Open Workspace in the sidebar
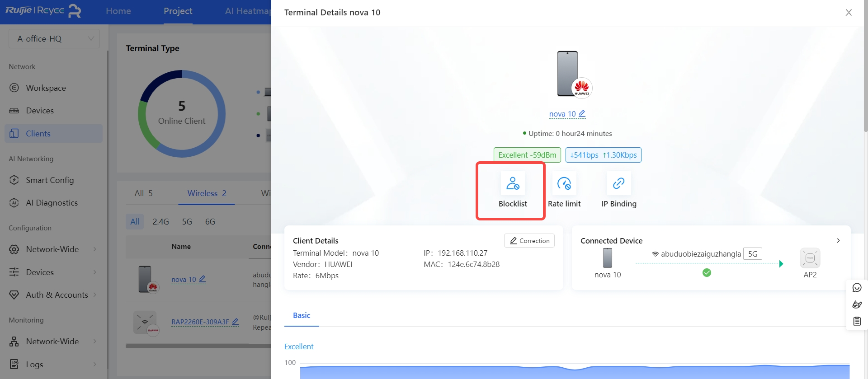The height and width of the screenshot is (379, 868). (46, 88)
